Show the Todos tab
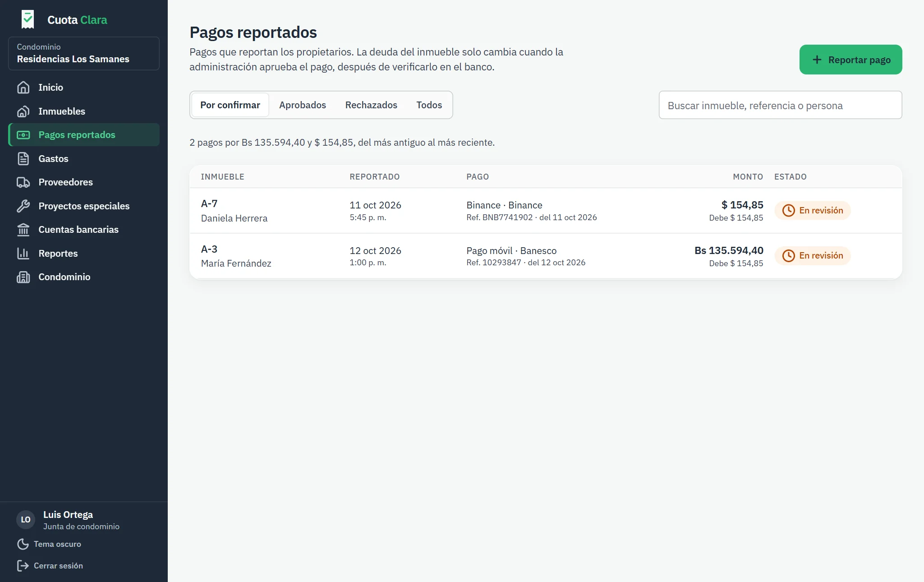924x582 pixels. tap(429, 105)
